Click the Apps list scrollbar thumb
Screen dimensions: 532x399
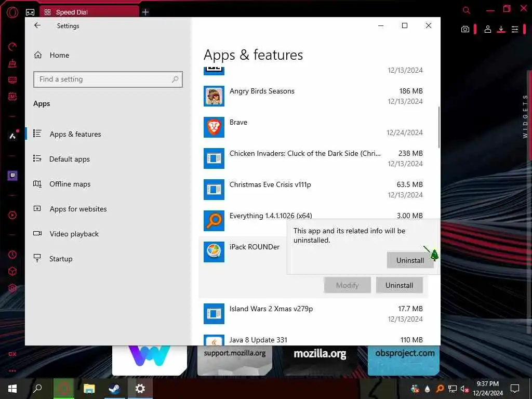point(438,127)
